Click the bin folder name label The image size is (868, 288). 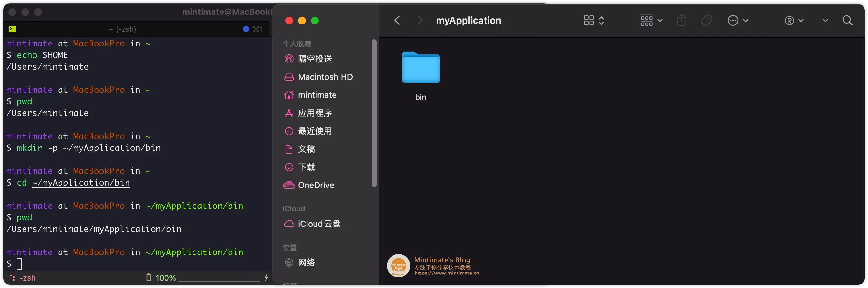pos(420,97)
